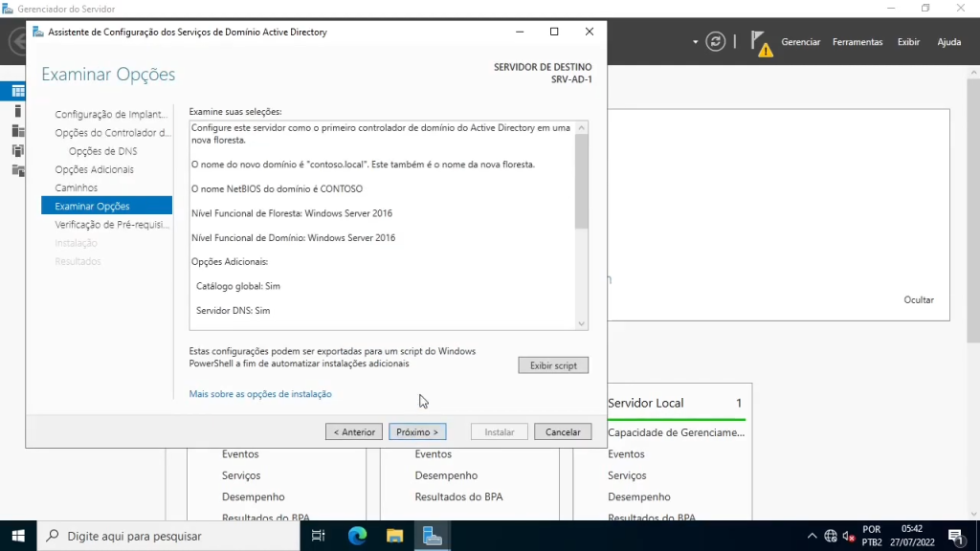Click the Exibir script button

(x=553, y=365)
